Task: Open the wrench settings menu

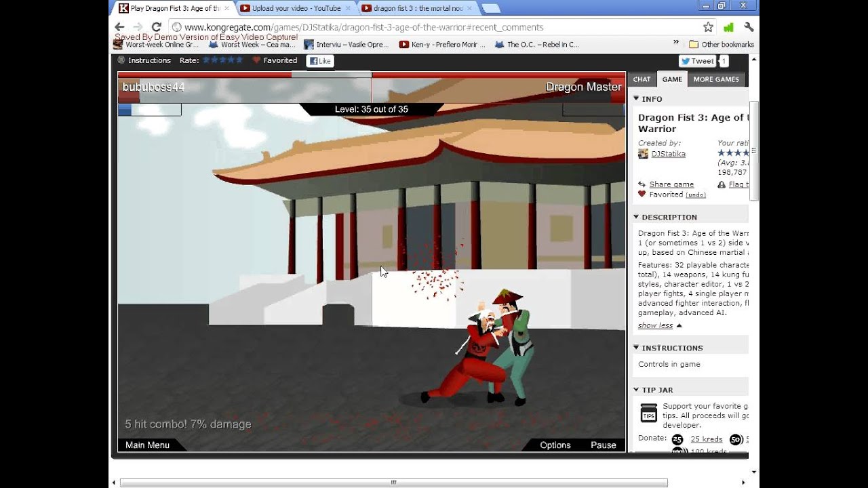Action: 749,27
